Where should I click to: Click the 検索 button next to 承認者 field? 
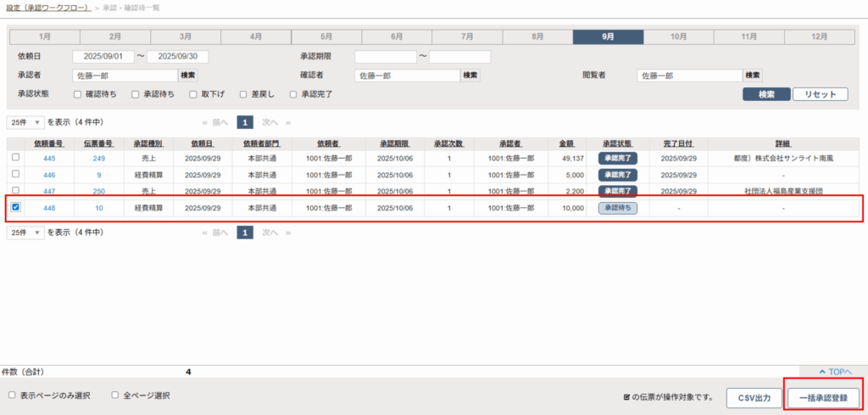coord(188,76)
